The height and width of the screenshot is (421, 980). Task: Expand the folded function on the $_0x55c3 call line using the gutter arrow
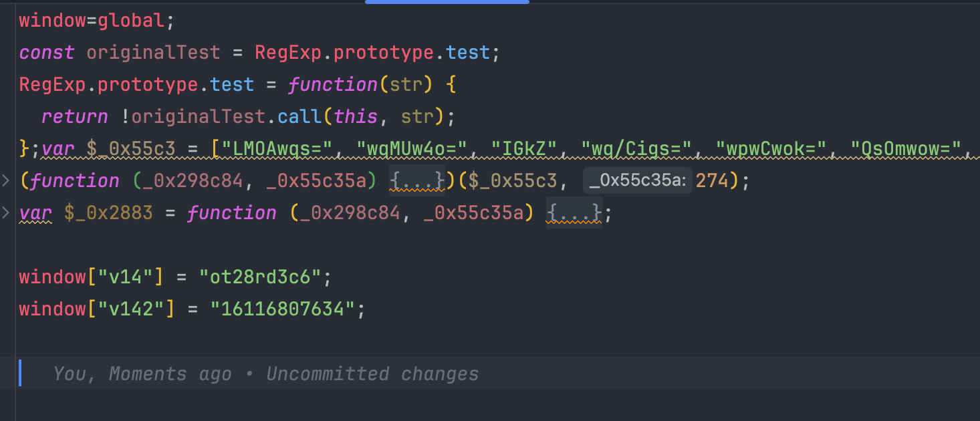(6, 180)
